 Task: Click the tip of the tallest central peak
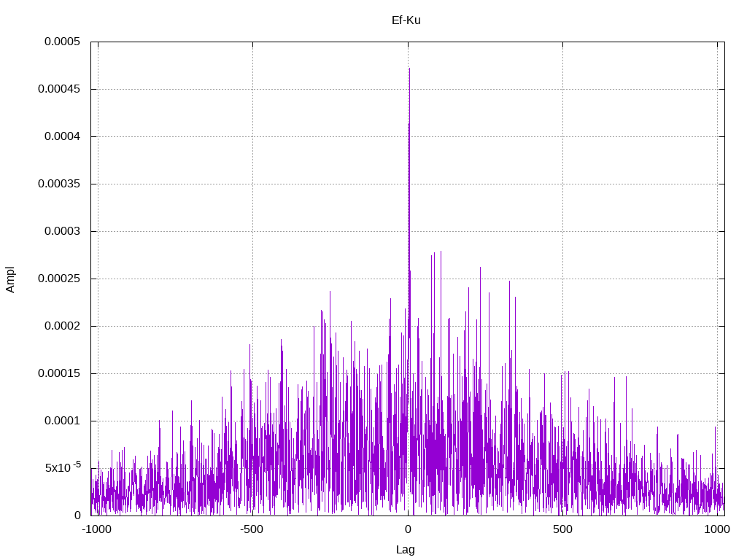(409, 69)
